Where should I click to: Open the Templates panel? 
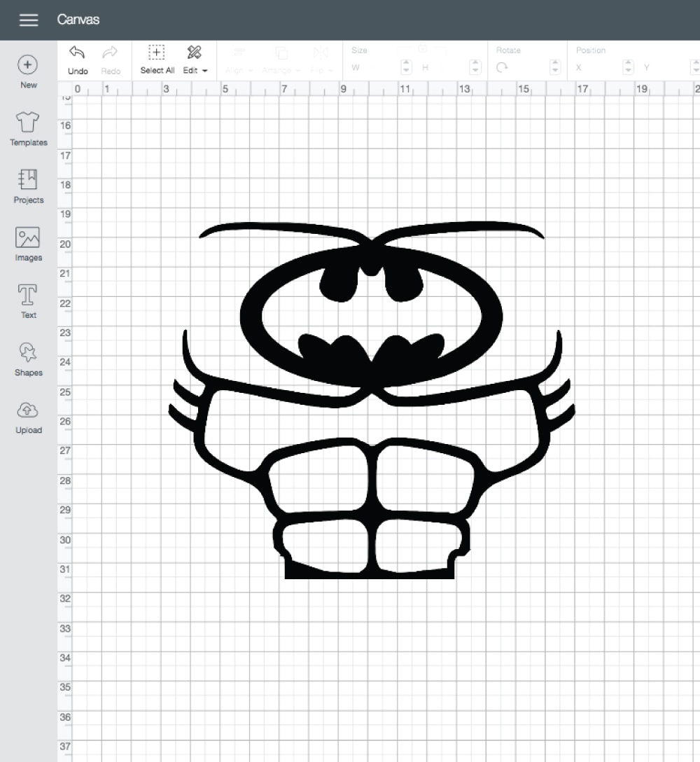coord(28,123)
